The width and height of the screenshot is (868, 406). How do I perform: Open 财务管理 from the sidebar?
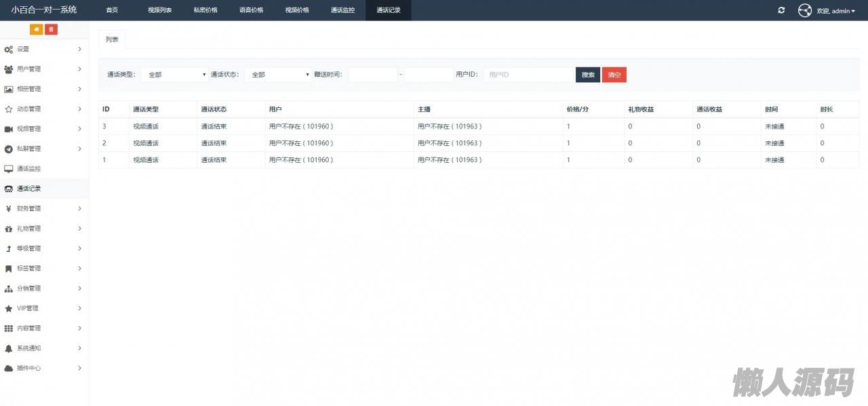pos(28,208)
